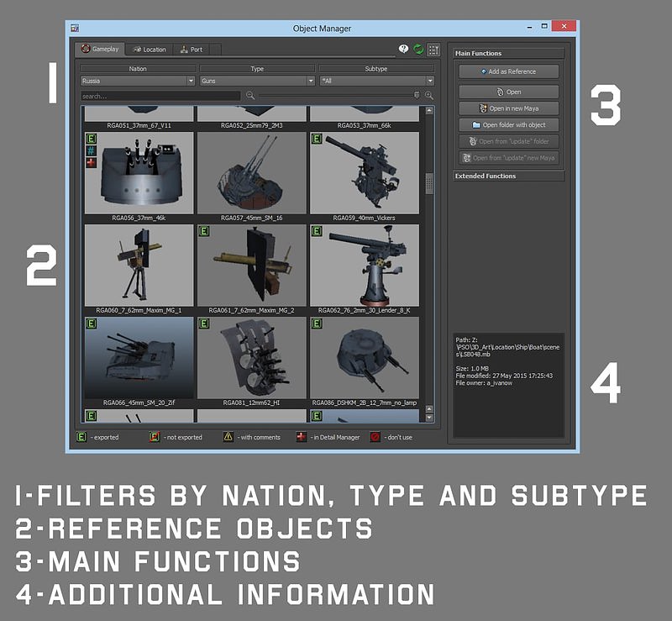Viewport: 672px width, 621px height.
Task: Select the RGA056_37mm_46k thumbnail
Action: click(x=139, y=172)
